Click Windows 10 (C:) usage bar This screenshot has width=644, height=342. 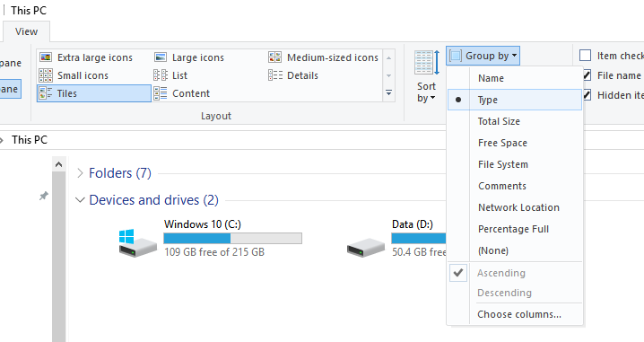[233, 239]
